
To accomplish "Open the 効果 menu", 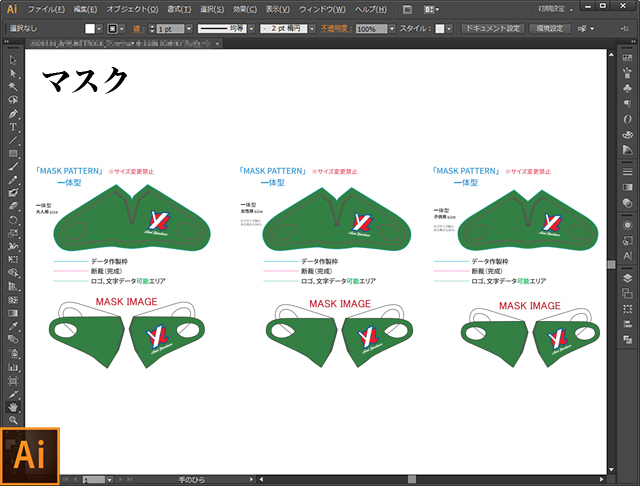I will [x=244, y=9].
